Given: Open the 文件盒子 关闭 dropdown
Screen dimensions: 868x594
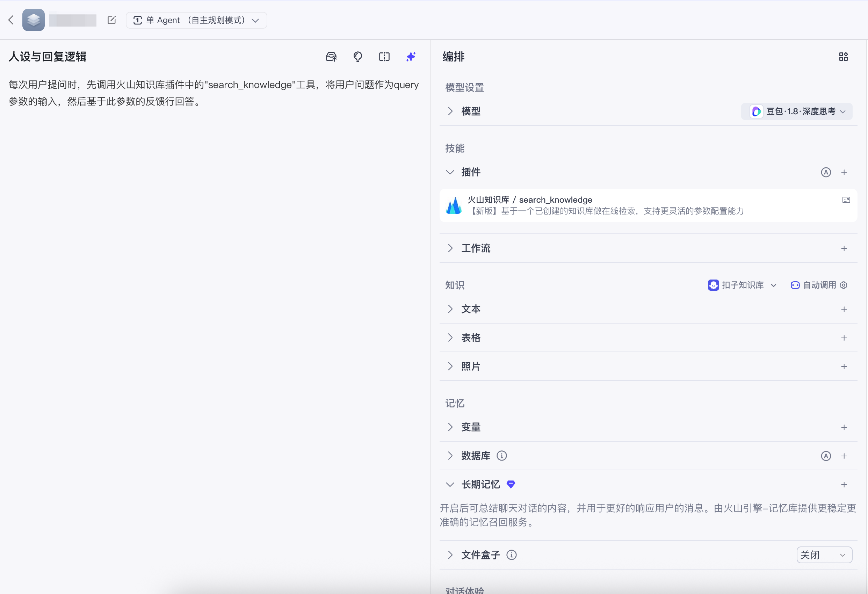Looking at the screenshot, I should click(x=824, y=555).
